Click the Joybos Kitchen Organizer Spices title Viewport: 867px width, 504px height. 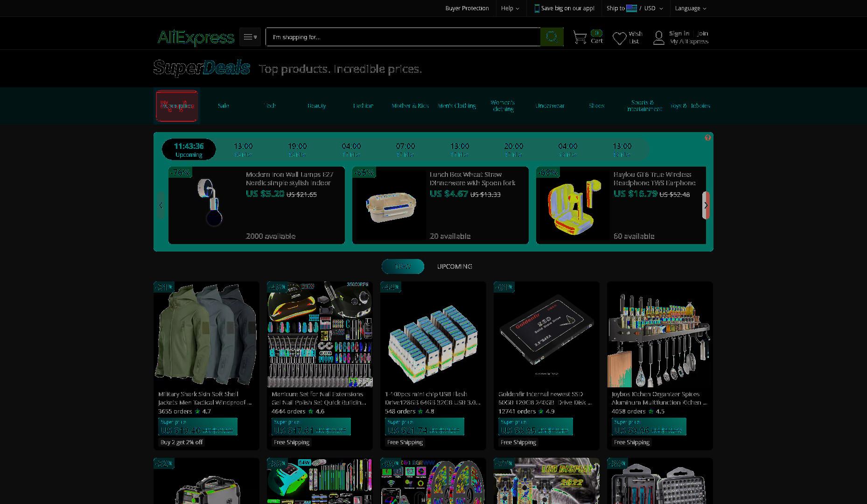coord(659,398)
